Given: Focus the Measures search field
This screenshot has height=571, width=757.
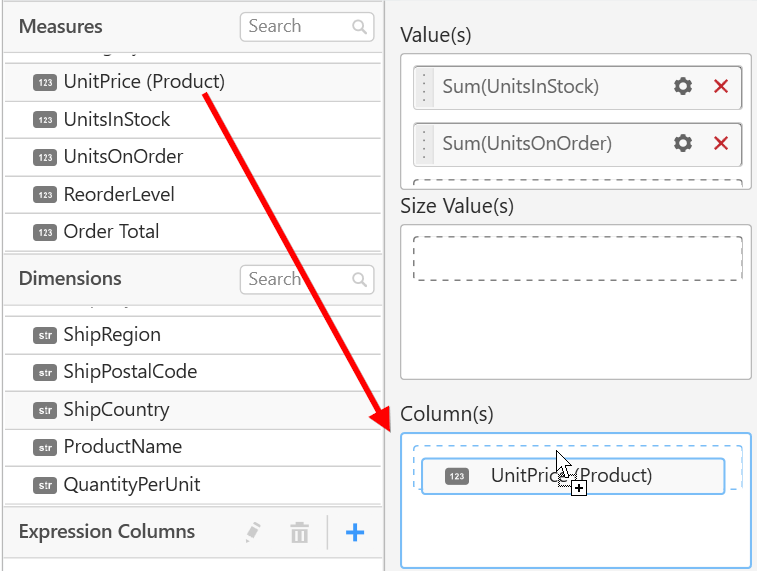Looking at the screenshot, I should (x=295, y=27).
